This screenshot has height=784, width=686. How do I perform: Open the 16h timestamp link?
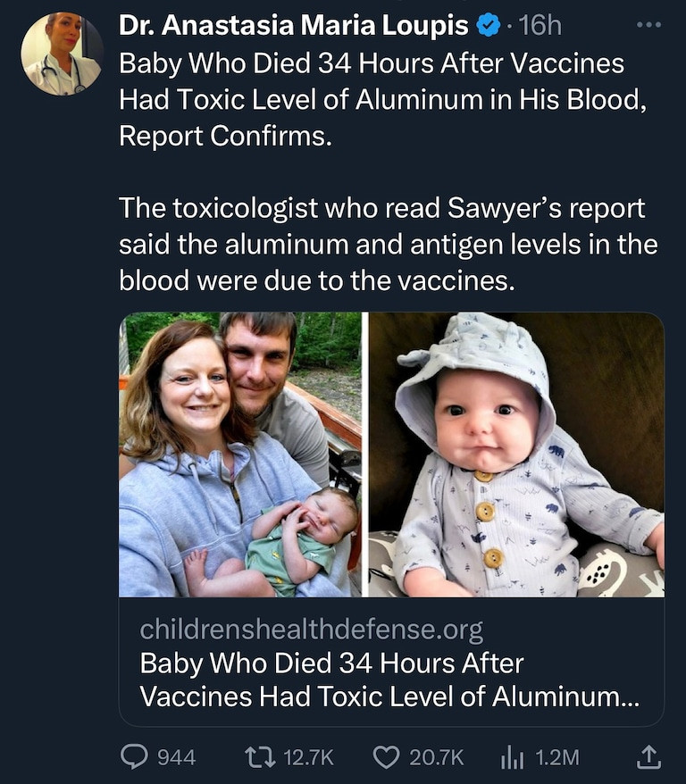(x=539, y=26)
